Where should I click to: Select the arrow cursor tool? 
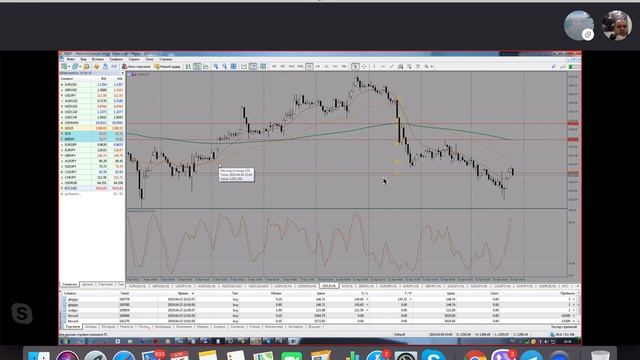pyautogui.click(x=355, y=66)
